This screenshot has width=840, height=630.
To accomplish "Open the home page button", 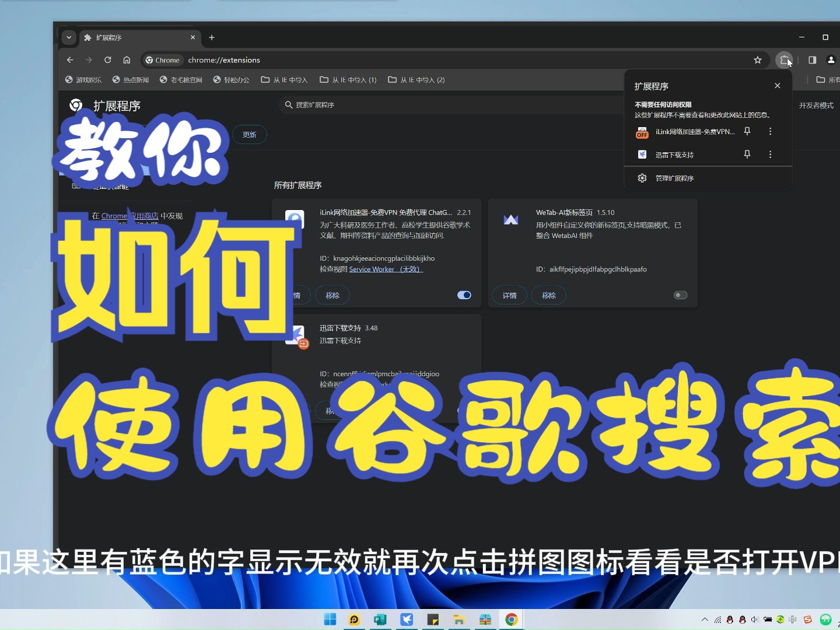I will click(127, 60).
